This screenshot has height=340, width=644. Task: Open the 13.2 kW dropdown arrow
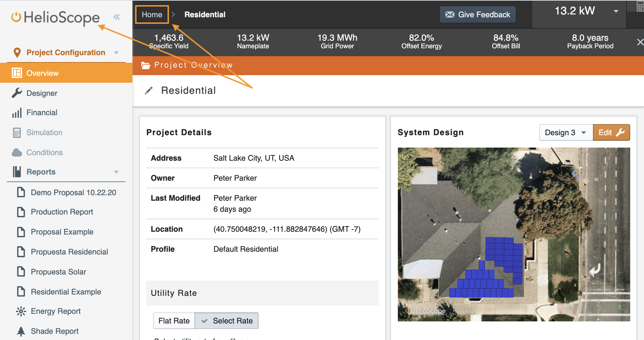(616, 11)
